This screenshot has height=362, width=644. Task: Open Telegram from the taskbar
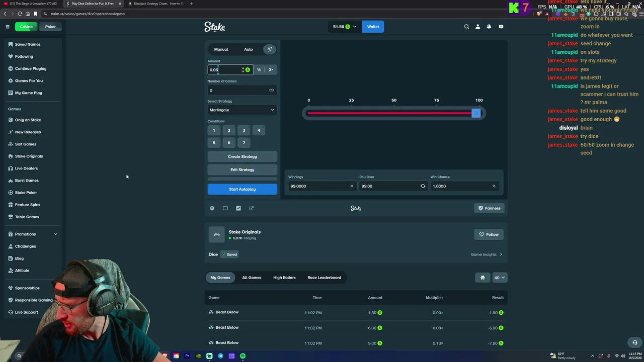tap(220, 356)
